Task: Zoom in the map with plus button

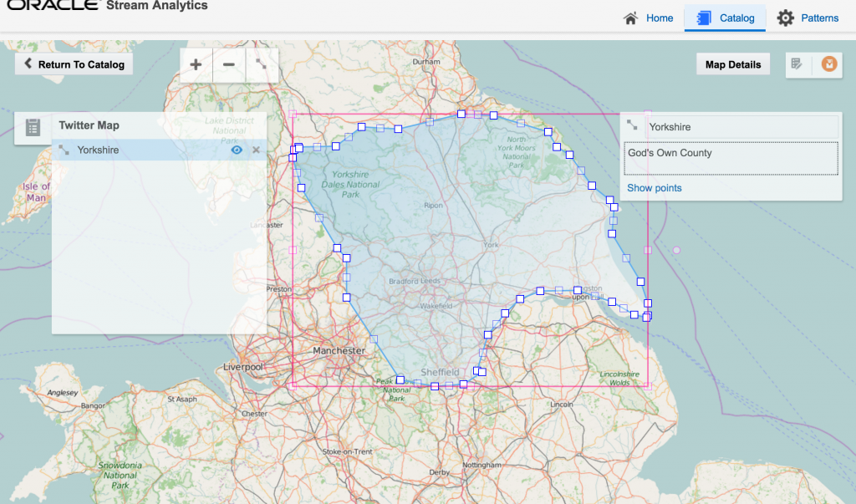Action: (196, 64)
